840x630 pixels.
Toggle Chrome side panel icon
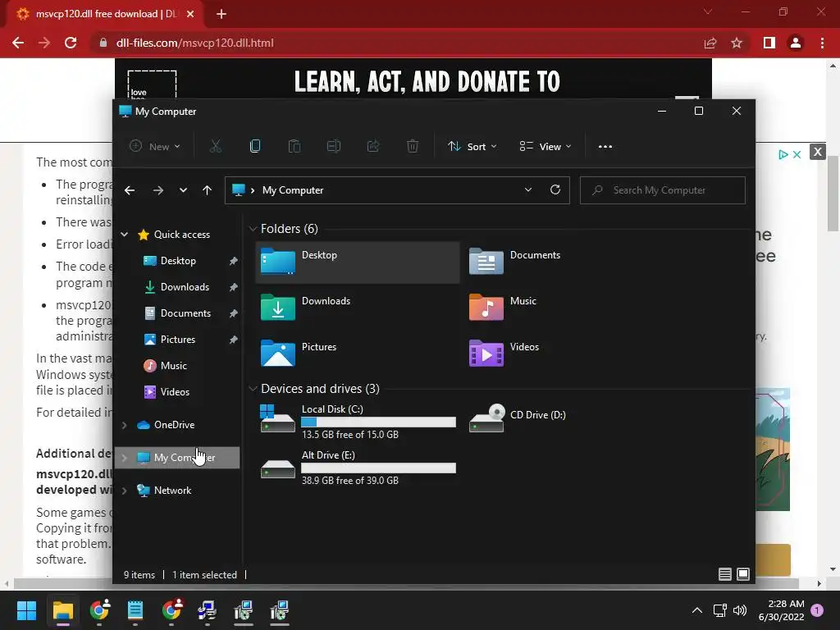[x=769, y=43]
